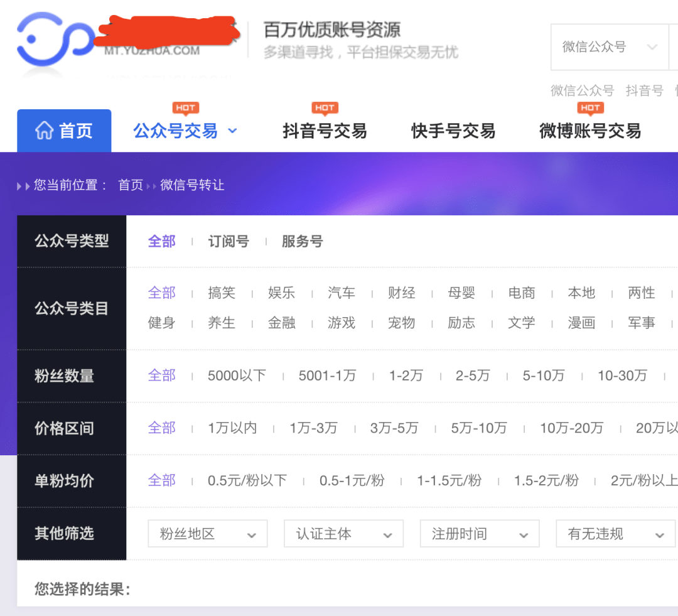Choose the 文学 category filter
The height and width of the screenshot is (616, 678).
click(x=522, y=323)
